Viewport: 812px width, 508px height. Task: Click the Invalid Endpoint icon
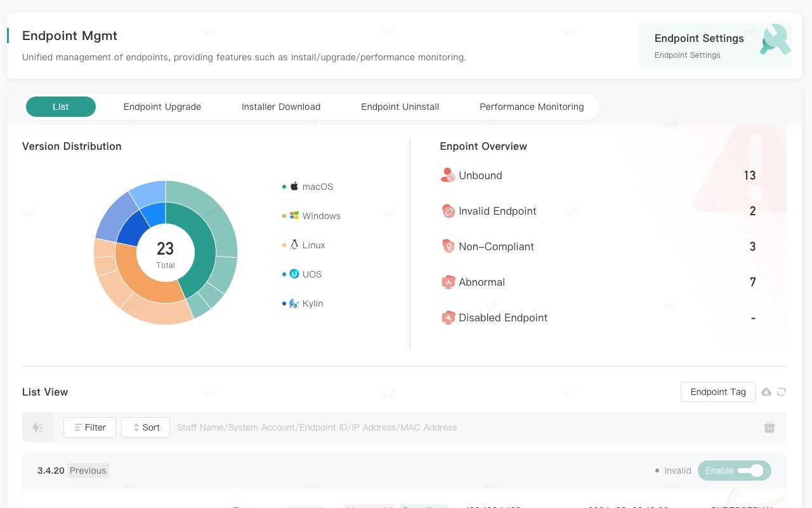coord(448,211)
